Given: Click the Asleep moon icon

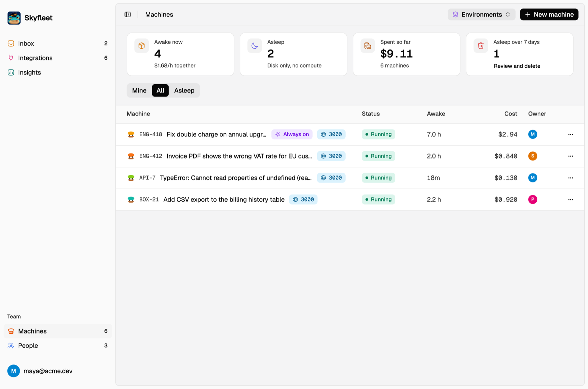Looking at the screenshot, I should [254, 46].
